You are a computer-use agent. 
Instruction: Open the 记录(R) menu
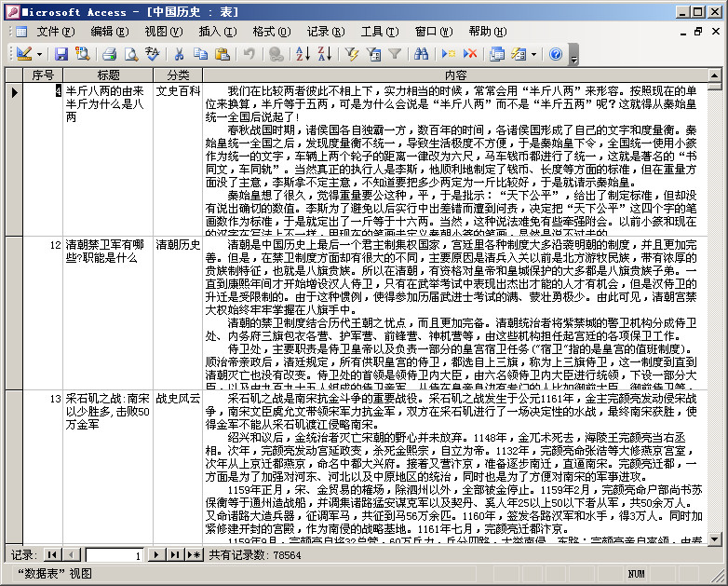(x=326, y=32)
